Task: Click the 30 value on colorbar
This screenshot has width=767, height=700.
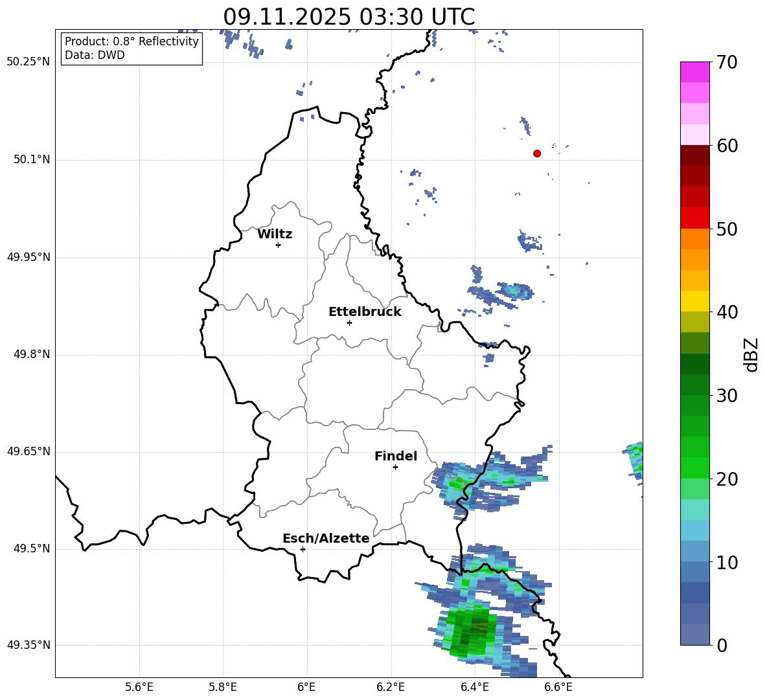Action: (x=727, y=396)
